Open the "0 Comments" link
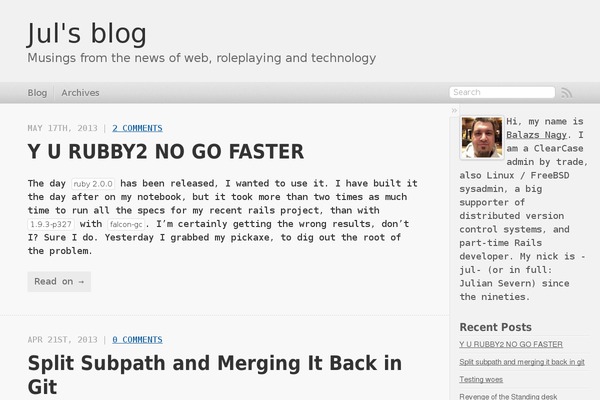 (137, 339)
